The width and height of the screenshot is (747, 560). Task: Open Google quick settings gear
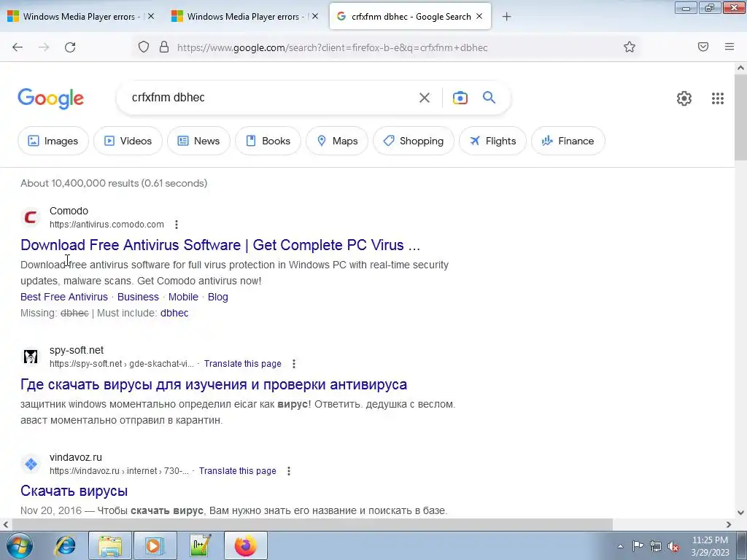pos(684,98)
